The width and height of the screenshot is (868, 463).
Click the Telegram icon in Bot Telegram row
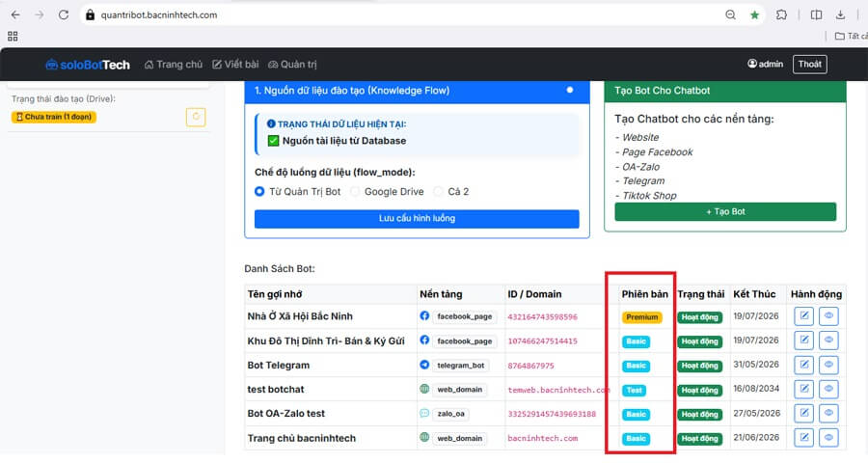[424, 365]
